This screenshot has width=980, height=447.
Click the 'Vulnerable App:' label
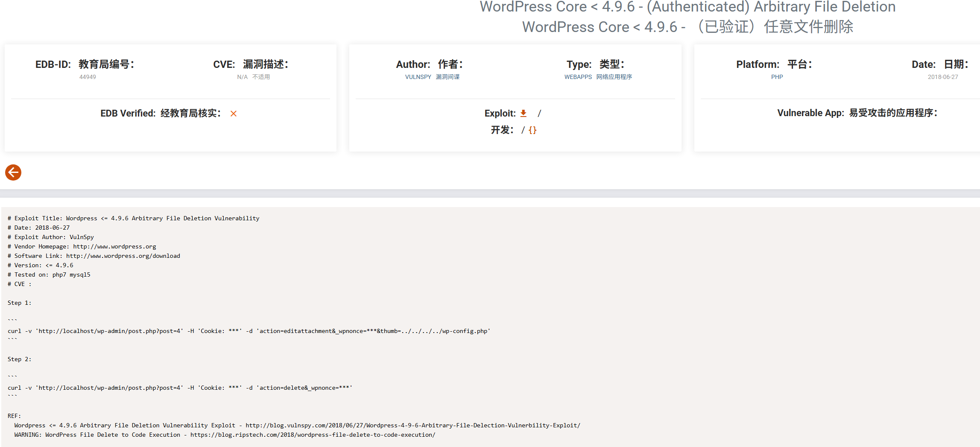pos(810,113)
